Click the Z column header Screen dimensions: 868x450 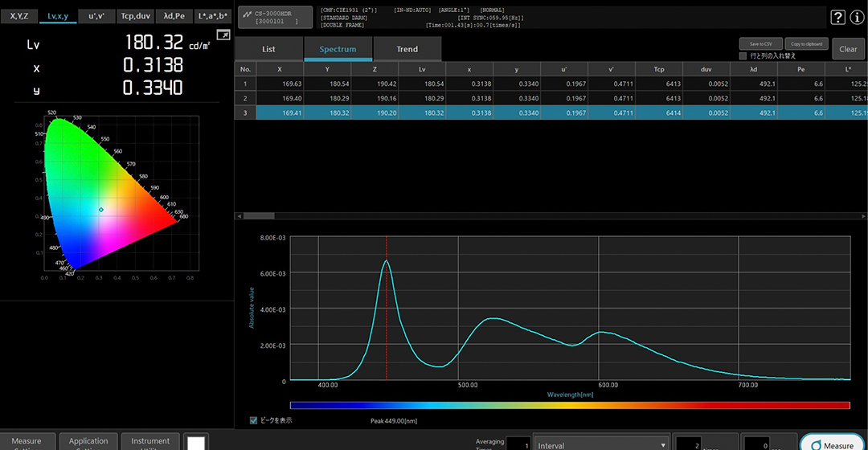click(375, 69)
